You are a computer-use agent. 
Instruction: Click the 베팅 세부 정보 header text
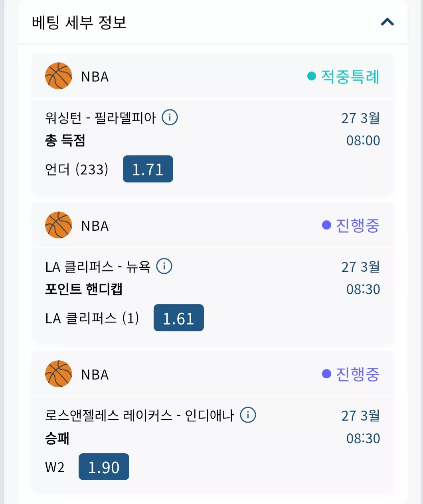pos(79,22)
